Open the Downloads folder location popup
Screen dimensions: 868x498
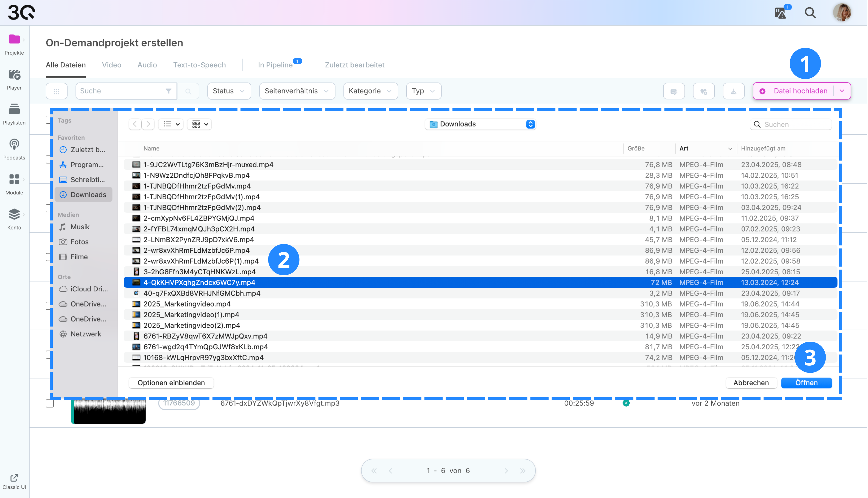coord(480,124)
